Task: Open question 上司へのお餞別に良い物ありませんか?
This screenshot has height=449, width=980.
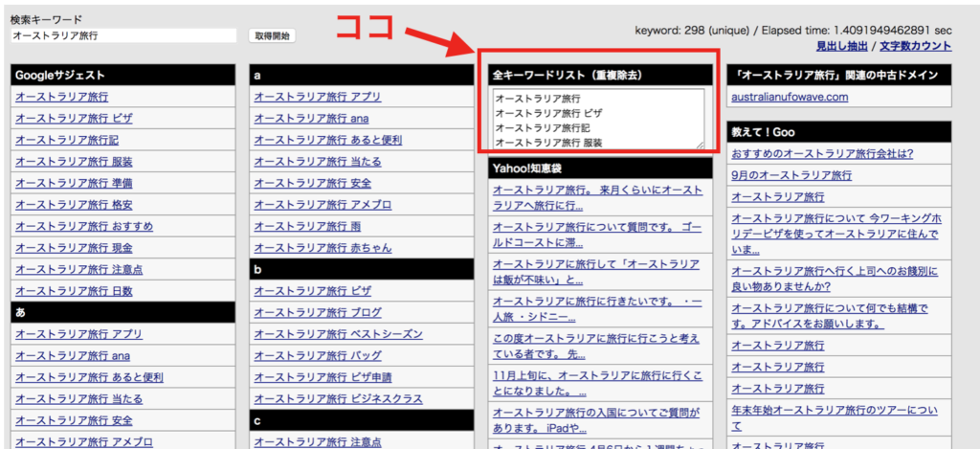Action: pyautogui.click(x=835, y=279)
